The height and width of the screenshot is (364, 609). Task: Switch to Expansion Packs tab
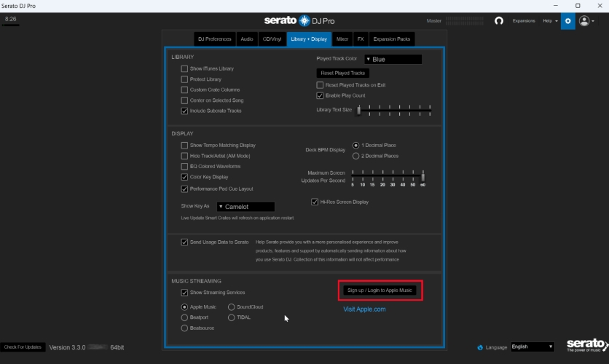click(391, 39)
